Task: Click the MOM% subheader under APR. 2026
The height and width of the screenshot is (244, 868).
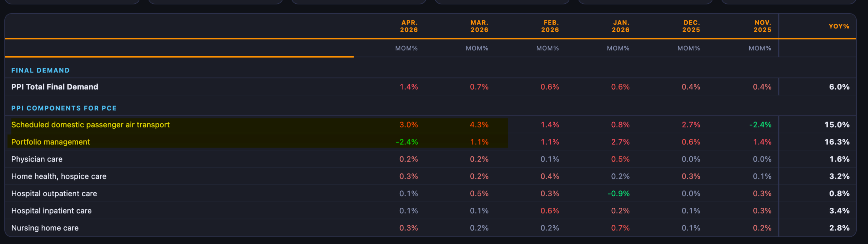Action: [x=407, y=48]
